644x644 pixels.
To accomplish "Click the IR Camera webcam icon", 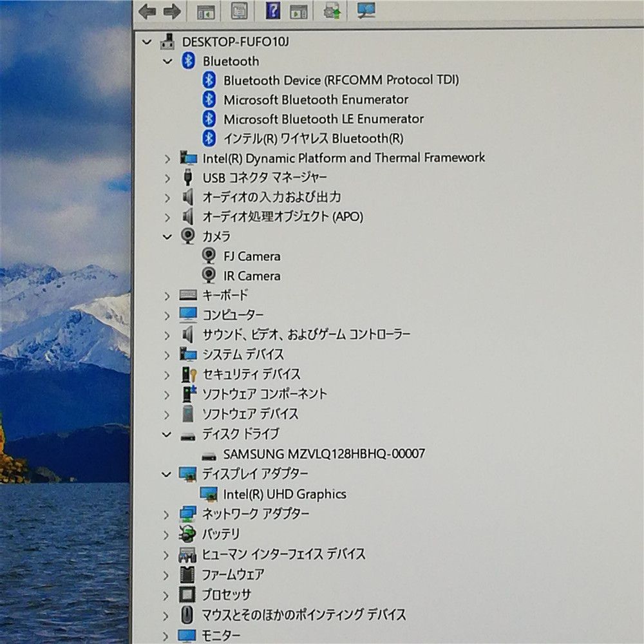I will tap(209, 275).
